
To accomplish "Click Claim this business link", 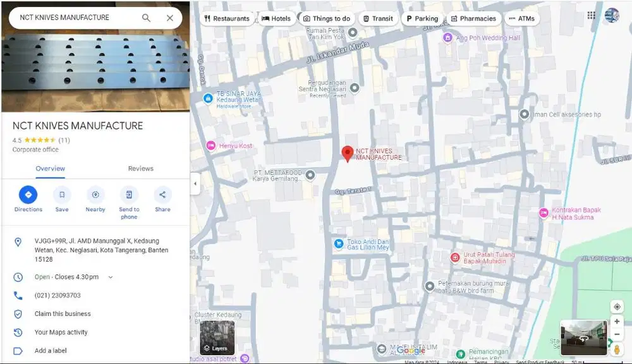I will point(63,314).
